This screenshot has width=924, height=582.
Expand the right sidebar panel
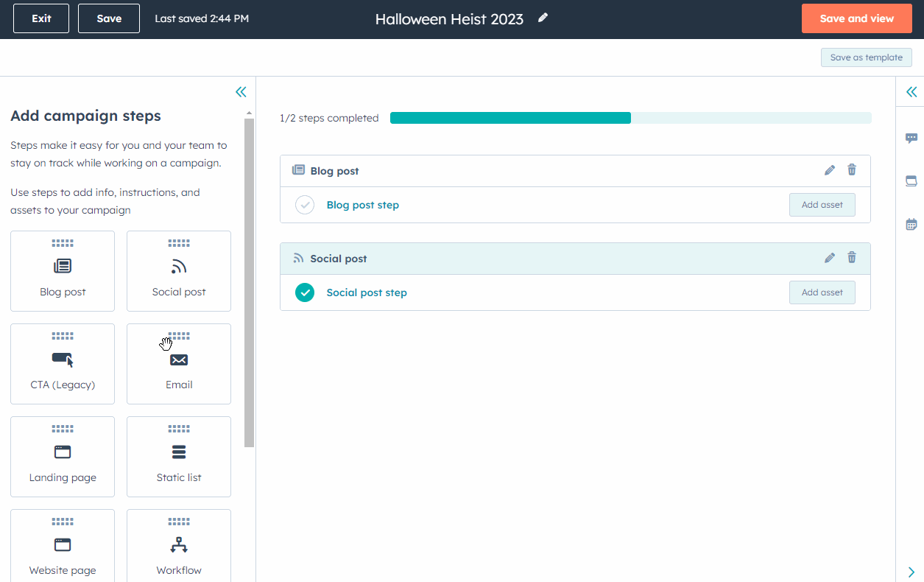911,92
